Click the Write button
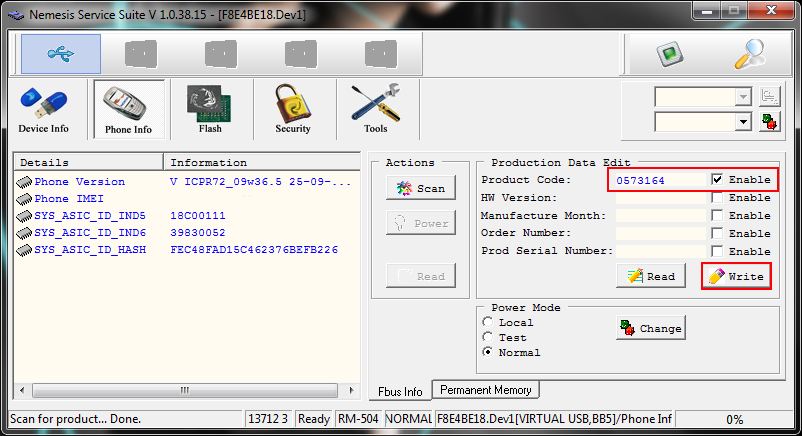The height and width of the screenshot is (436, 802). [x=737, y=276]
